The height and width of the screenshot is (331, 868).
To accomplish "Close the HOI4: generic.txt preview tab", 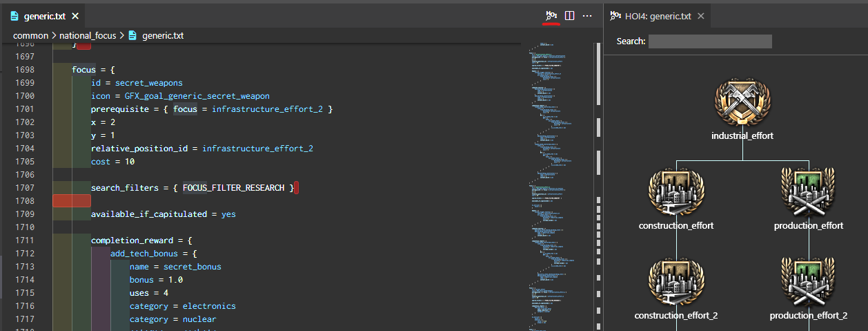I will tap(700, 16).
